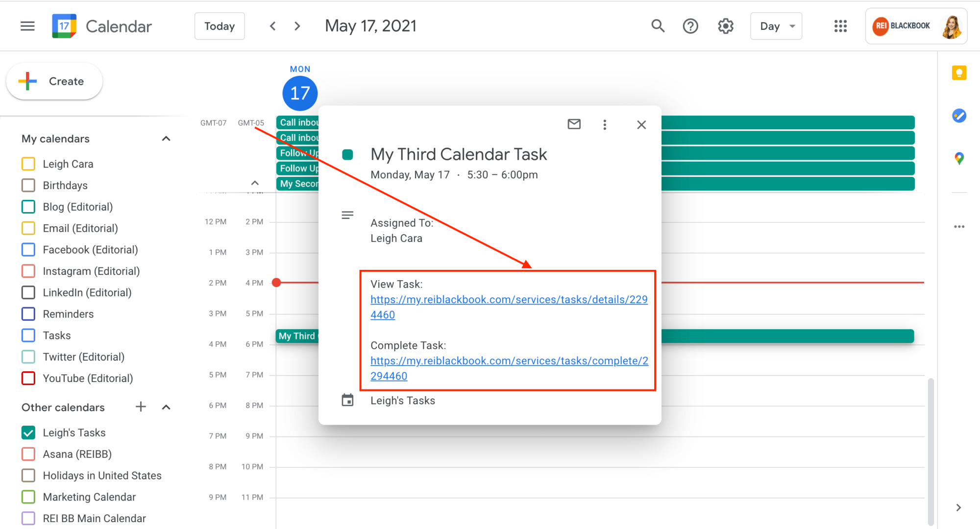Open event popup options menu
The width and height of the screenshot is (980, 529).
605,125
